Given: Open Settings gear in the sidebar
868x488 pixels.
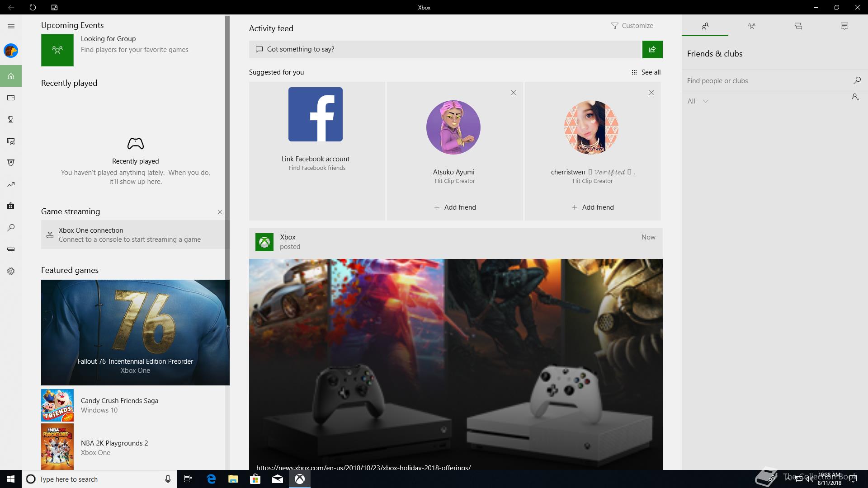Looking at the screenshot, I should coord(11,271).
